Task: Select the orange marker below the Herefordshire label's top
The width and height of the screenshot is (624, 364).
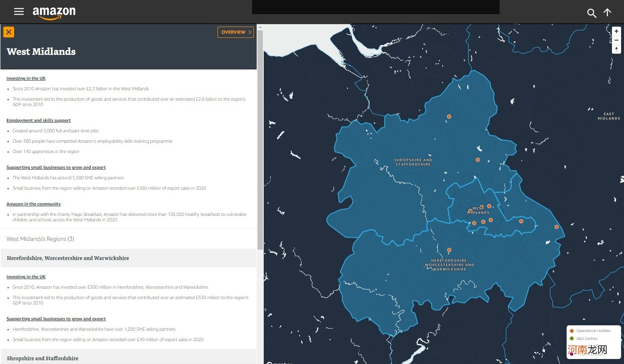Action: coord(449,250)
